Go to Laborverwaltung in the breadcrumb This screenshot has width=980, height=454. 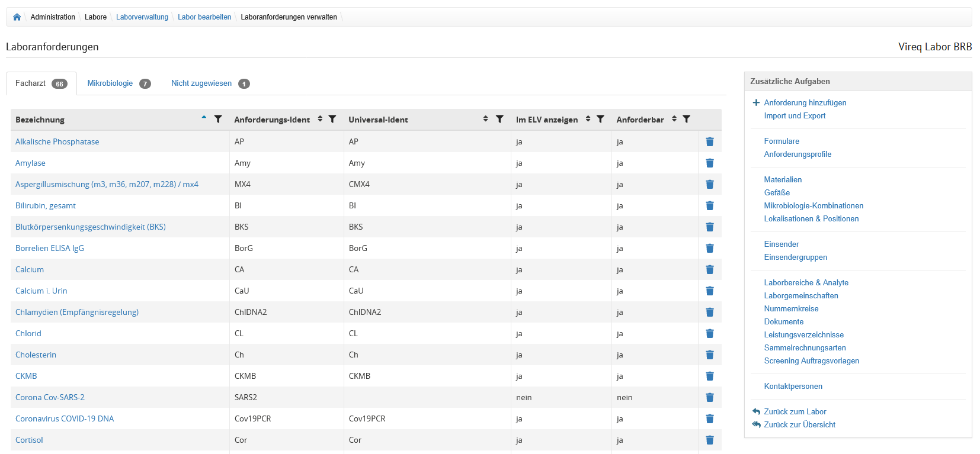coord(142,17)
